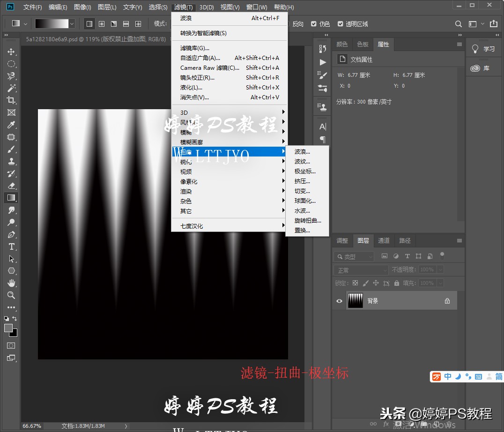Switch to the 通道 (Channels) tab
Viewport: 504px width, 432px height.
[384, 240]
